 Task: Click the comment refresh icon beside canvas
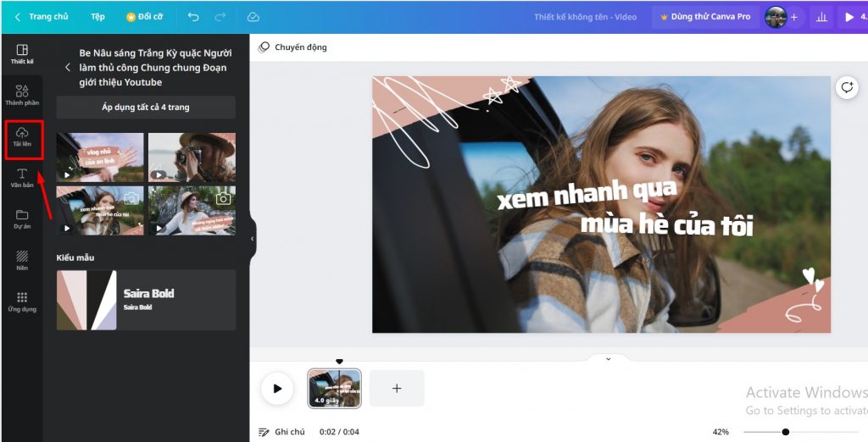click(x=847, y=87)
